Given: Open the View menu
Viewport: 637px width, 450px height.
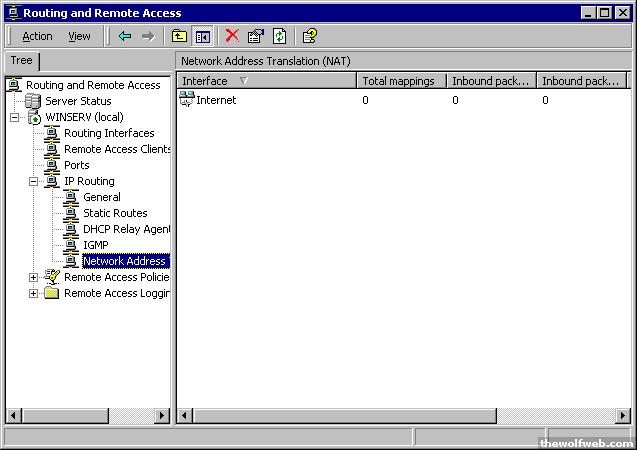Looking at the screenshot, I should [79, 36].
